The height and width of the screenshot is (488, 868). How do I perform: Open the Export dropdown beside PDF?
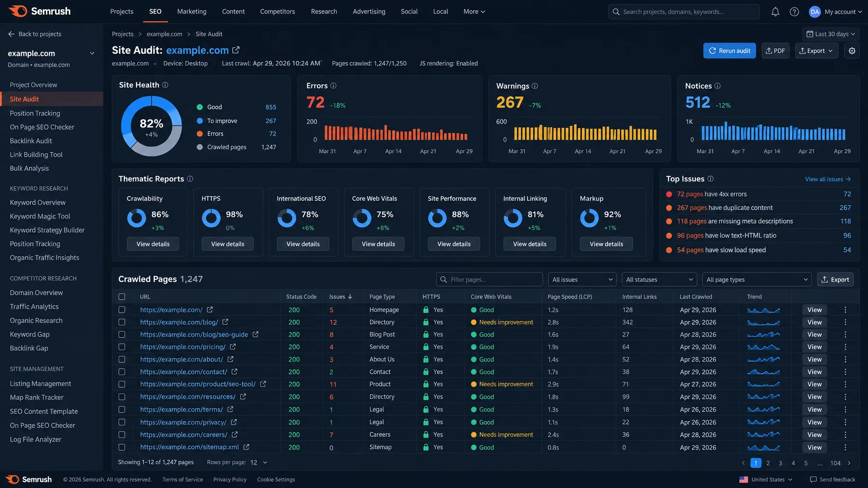pos(816,51)
